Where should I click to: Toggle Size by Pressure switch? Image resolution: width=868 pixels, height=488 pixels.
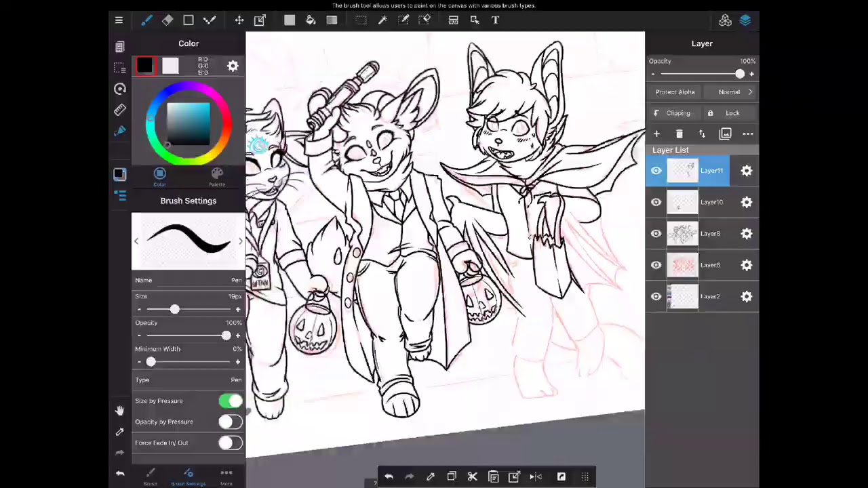(x=231, y=401)
